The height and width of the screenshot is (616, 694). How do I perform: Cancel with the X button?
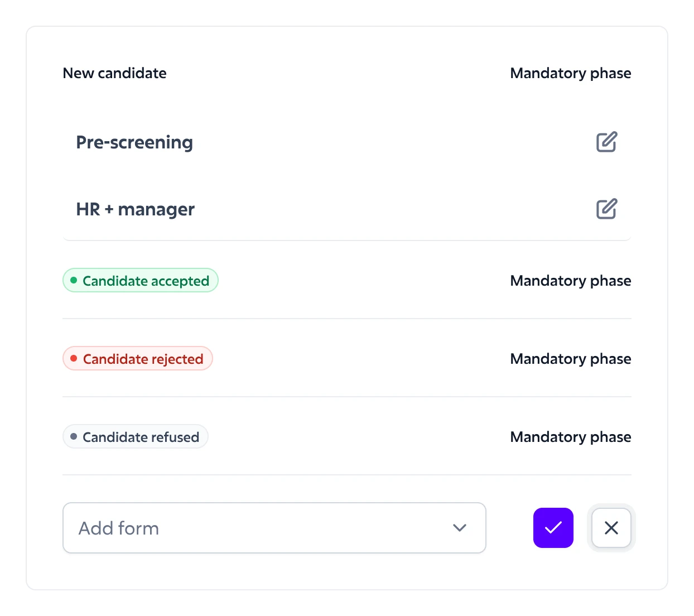[x=611, y=527]
